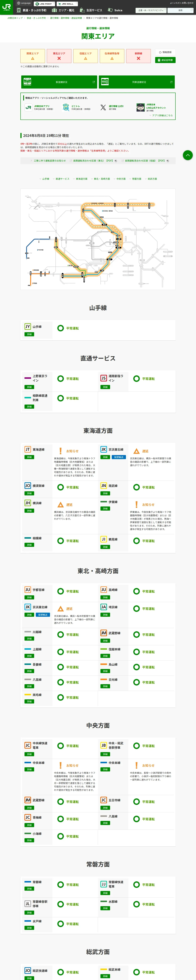Switch to the 信越エリア tab
Viewport: 196px width, 980px height.
click(85, 56)
